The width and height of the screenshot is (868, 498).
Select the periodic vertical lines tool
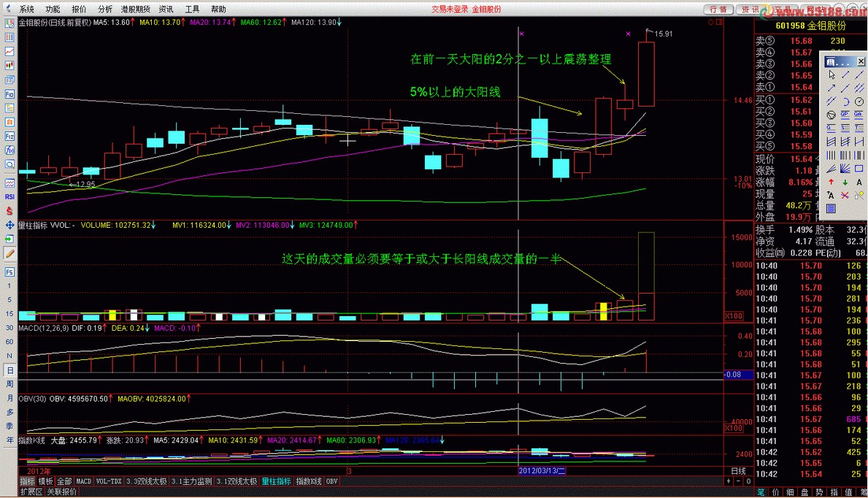coord(831,155)
